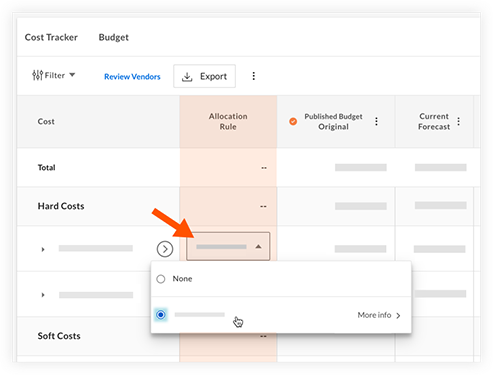Click the Current Forecast column header

pos(434,121)
